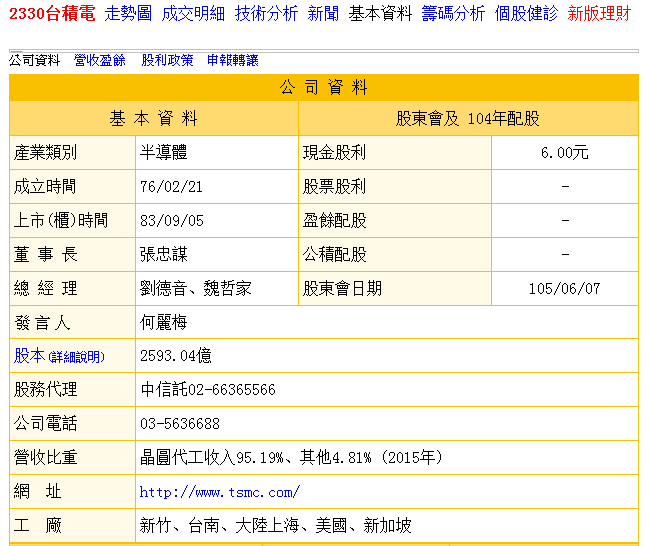The height and width of the screenshot is (546, 647).
Task: Click the 股務代理 label
Action: (x=45, y=390)
